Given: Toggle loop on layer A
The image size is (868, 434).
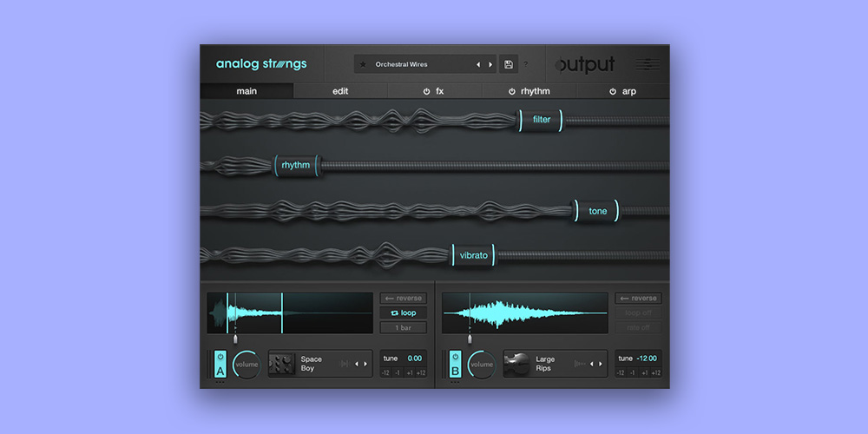Looking at the screenshot, I should coord(404,312).
